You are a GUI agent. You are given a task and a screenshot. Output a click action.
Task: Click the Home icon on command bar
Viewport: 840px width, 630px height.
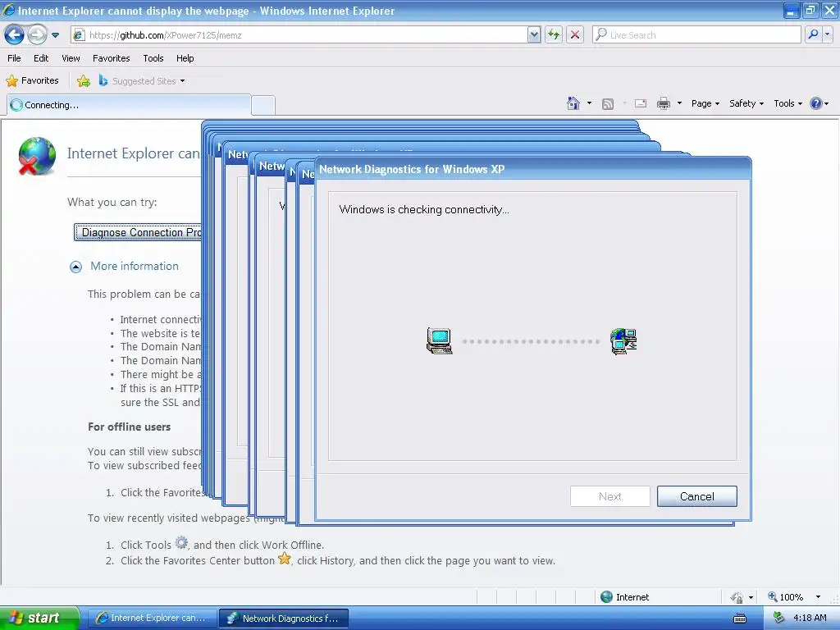573,103
